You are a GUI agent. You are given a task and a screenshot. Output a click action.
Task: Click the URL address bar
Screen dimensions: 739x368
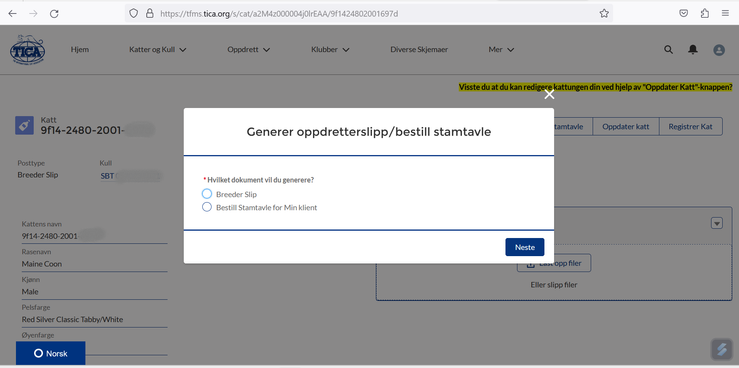[x=369, y=14]
